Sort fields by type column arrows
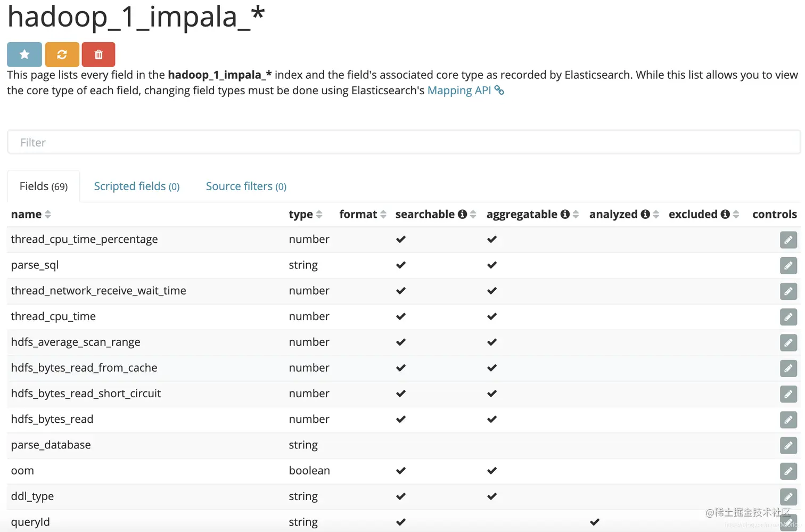Viewport: 805px width, 532px height. [319, 214]
